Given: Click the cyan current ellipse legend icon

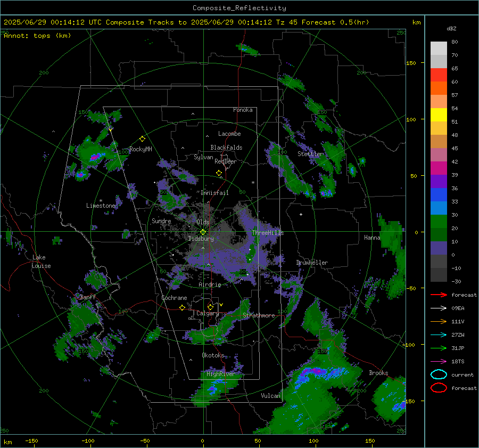Looking at the screenshot, I should point(439,374).
